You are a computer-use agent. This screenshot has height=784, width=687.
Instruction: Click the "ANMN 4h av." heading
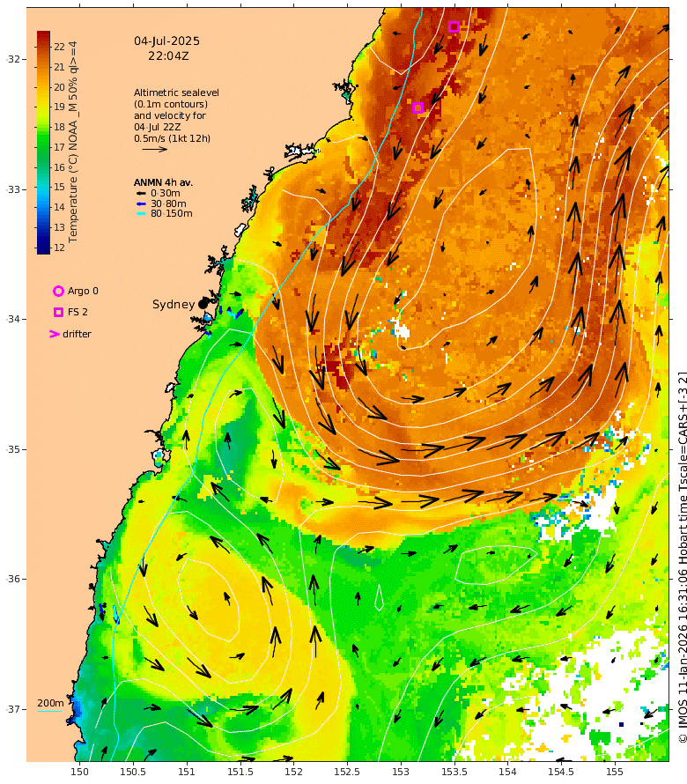tap(163, 182)
